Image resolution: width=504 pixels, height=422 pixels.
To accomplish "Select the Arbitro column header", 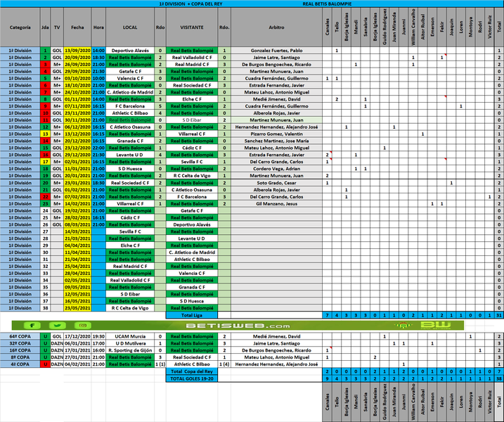I will [x=276, y=27].
